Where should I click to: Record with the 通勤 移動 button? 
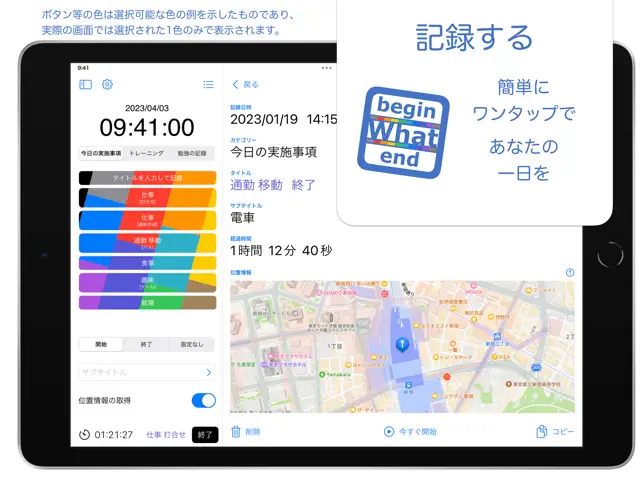pos(147,243)
